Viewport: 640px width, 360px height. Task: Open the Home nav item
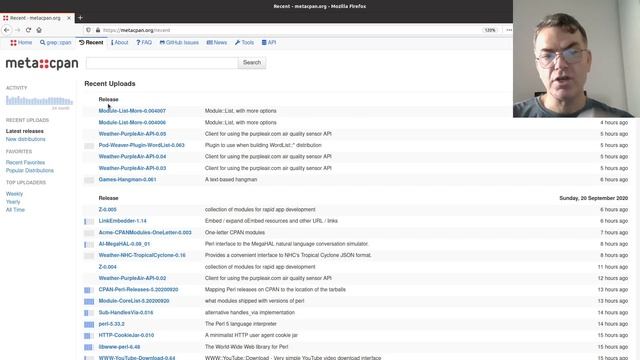(x=21, y=42)
